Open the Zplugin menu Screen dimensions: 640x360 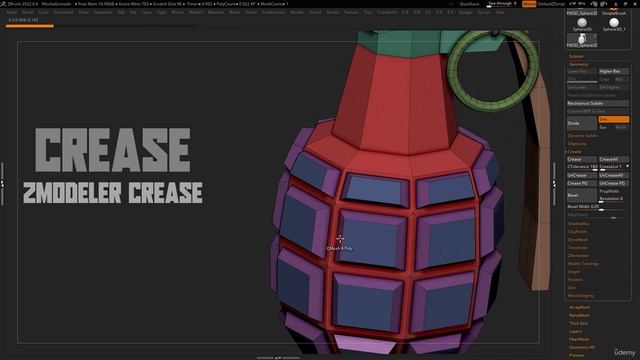[465, 13]
